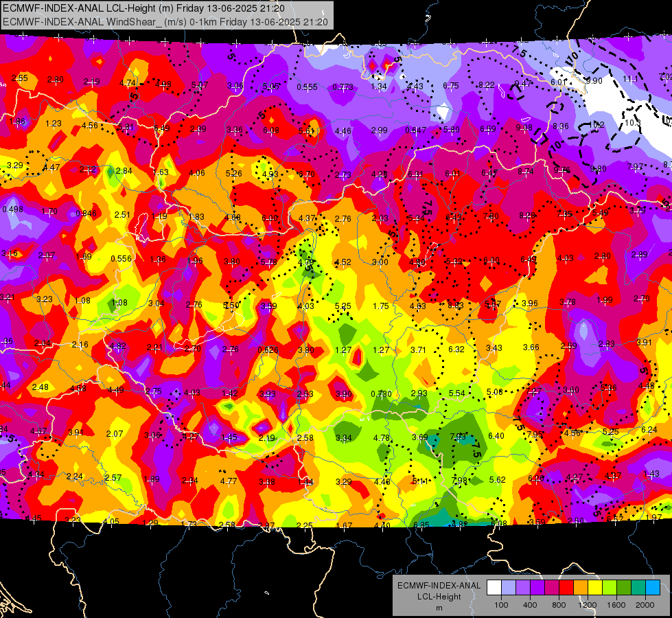This screenshot has height=618, width=672.
Task: Click the wind shear value 5.62
Action: click(498, 480)
